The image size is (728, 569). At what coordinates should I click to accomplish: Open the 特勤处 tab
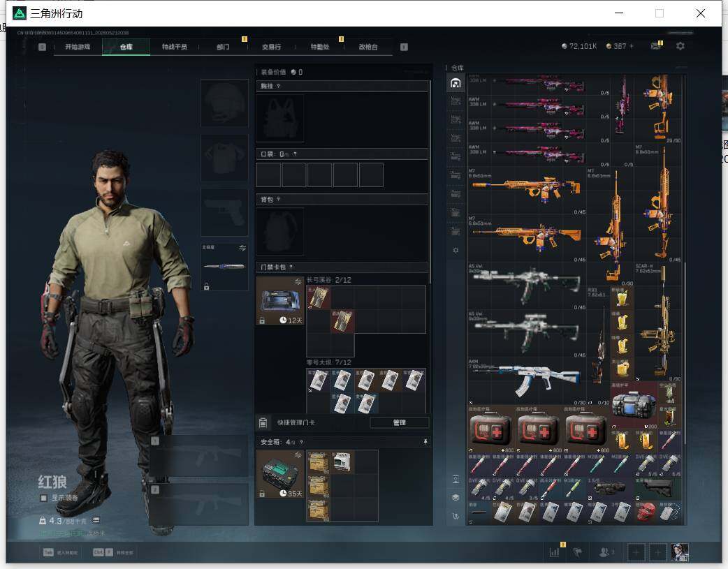click(x=319, y=47)
